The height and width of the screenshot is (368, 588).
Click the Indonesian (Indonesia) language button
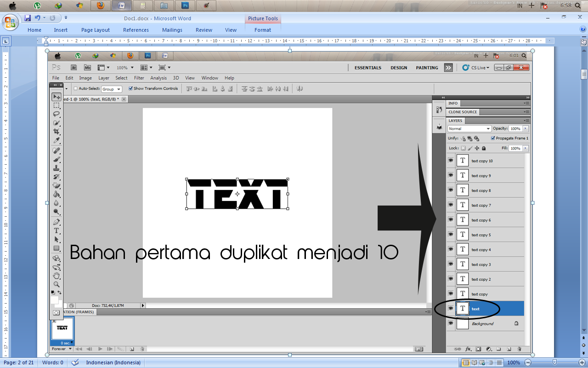[x=113, y=362]
